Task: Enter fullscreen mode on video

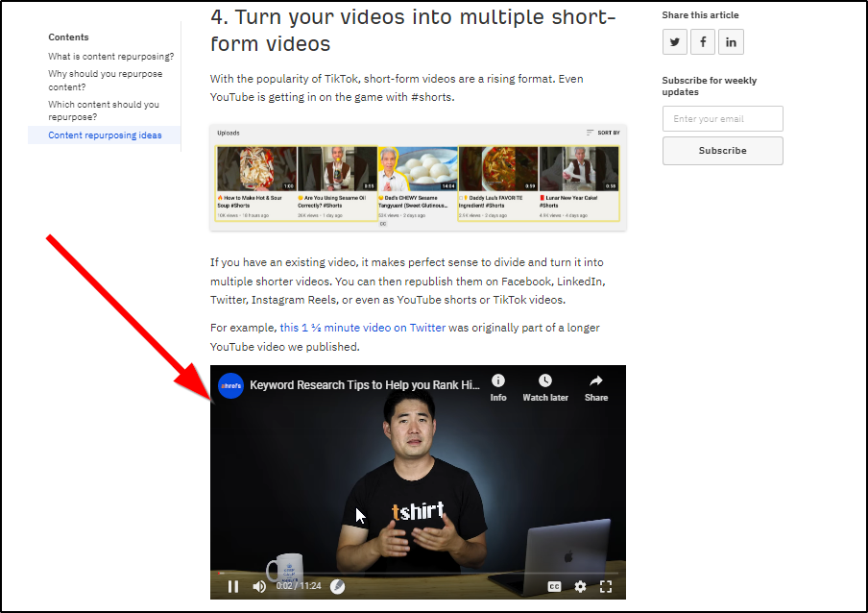Action: point(606,586)
